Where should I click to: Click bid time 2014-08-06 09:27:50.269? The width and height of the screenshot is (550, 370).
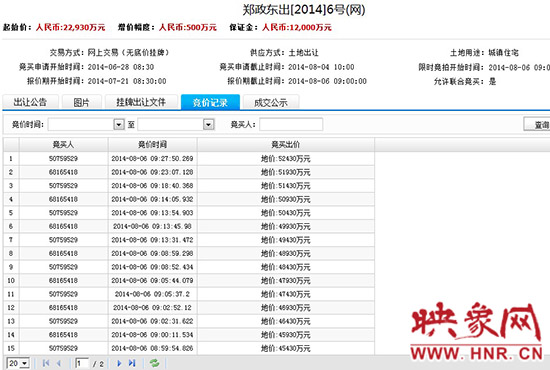point(152,159)
